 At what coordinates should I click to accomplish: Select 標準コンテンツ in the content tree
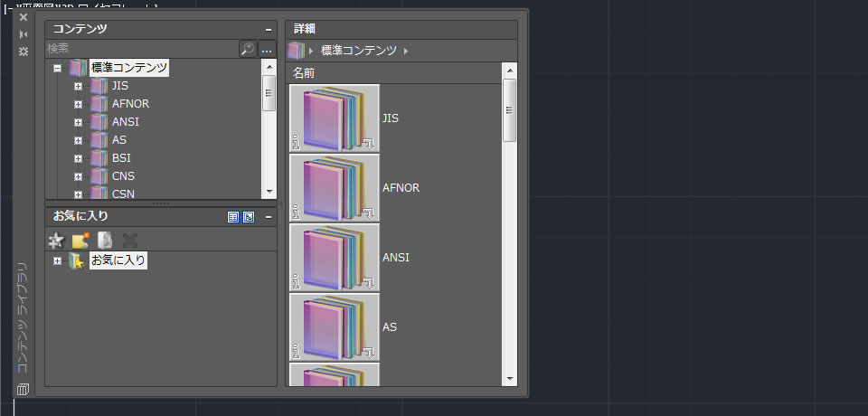129,68
